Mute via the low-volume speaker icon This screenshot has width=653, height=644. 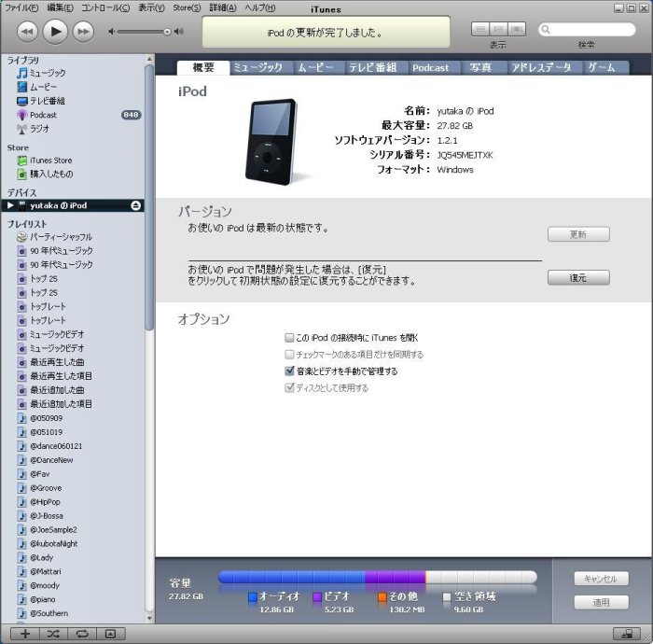111,31
